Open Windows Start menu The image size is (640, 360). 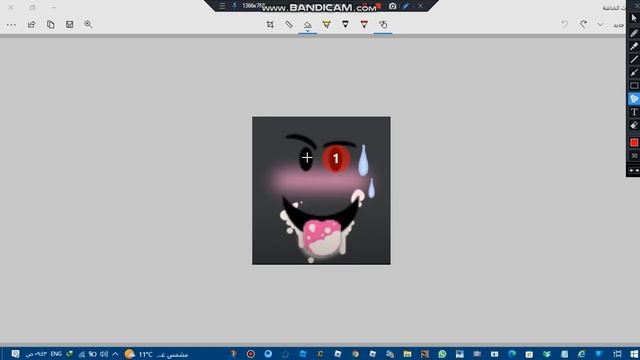point(633,354)
